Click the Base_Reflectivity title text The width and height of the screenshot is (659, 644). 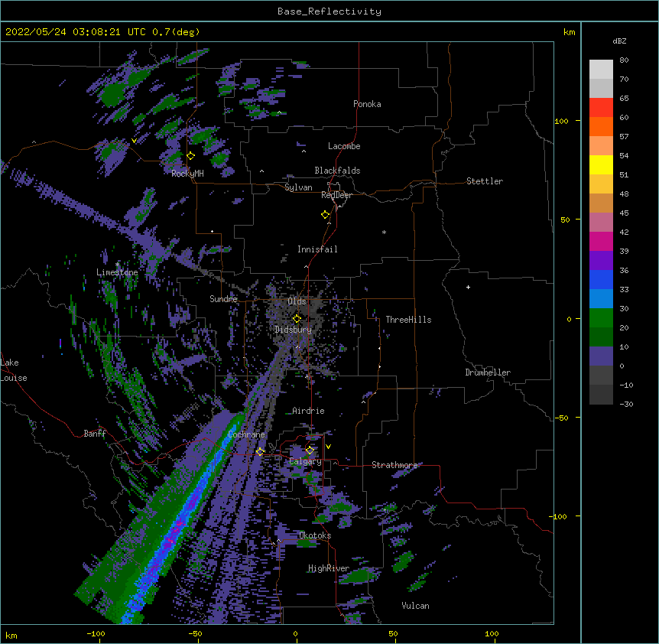pyautogui.click(x=329, y=11)
